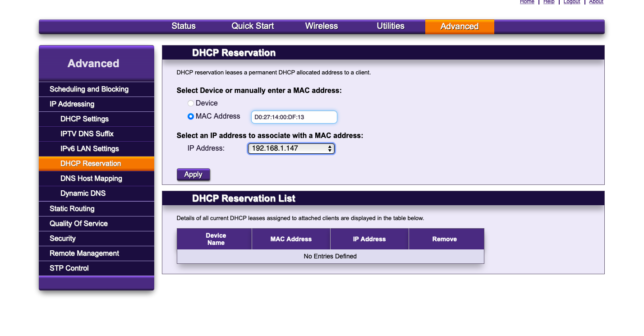This screenshot has width=644, height=336.
Task: Open the Utilities tab
Action: coord(391,26)
